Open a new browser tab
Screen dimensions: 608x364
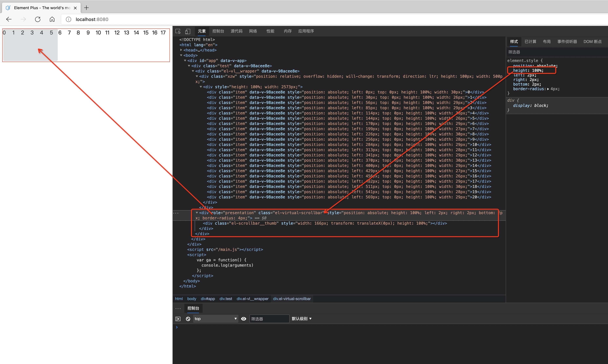[x=86, y=8]
